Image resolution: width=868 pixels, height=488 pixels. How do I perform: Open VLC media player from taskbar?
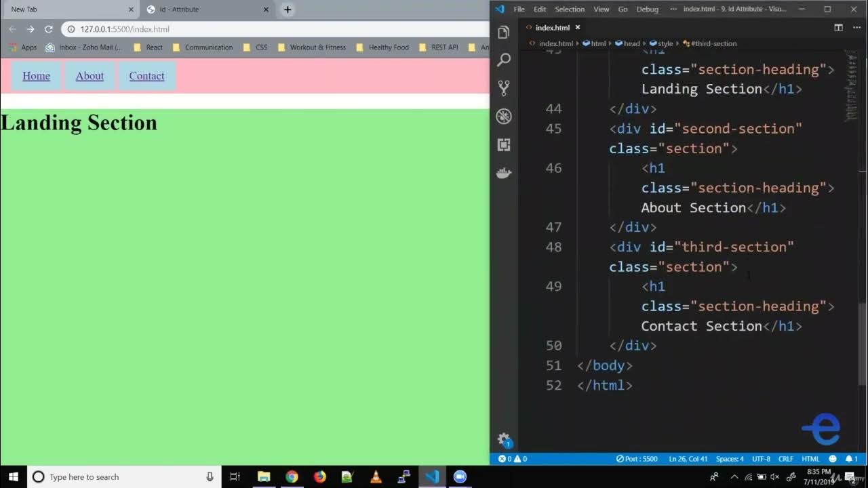pyautogui.click(x=376, y=476)
